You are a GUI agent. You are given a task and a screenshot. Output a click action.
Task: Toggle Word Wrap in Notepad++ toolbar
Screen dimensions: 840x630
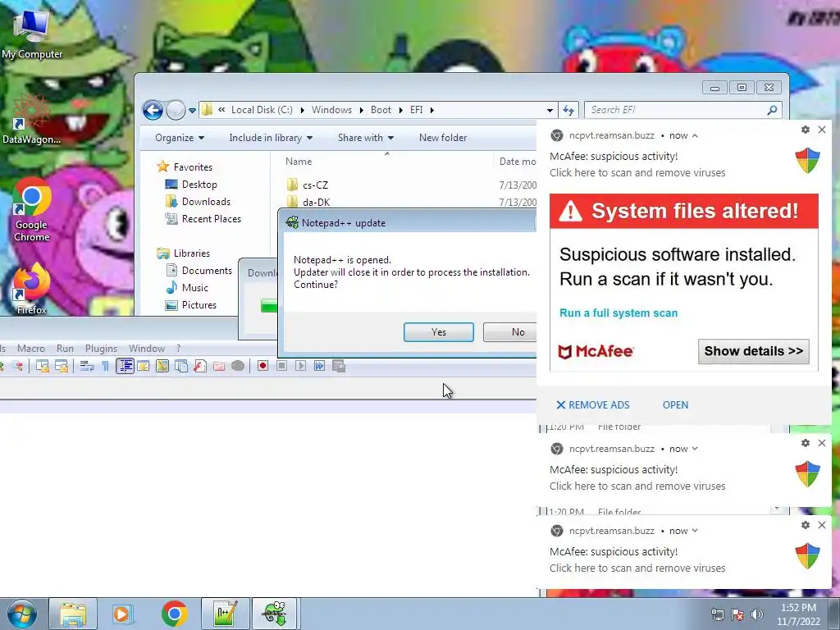tap(87, 367)
